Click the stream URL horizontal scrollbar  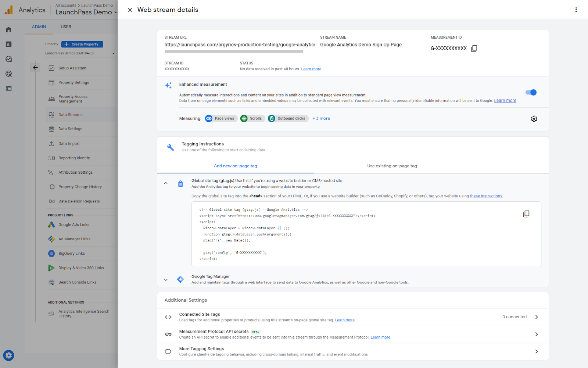(234, 52)
